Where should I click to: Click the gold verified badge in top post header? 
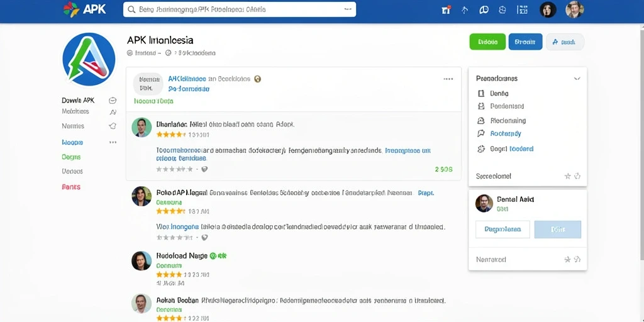point(257,79)
